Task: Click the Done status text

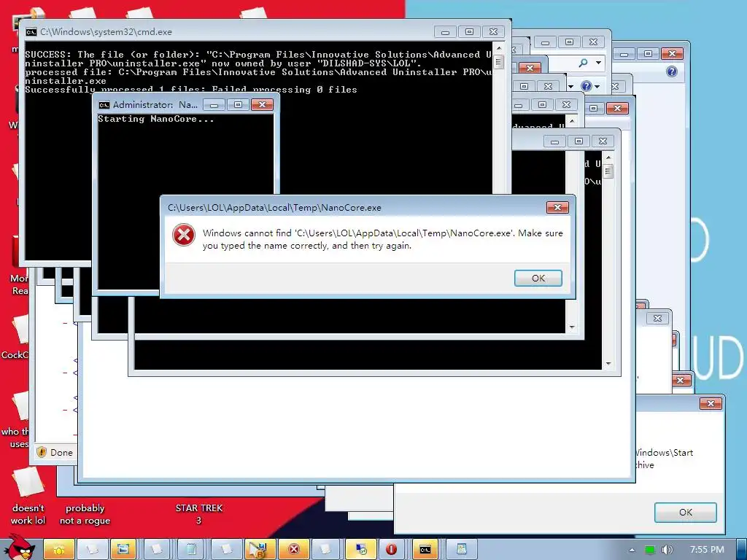Action: [61, 452]
